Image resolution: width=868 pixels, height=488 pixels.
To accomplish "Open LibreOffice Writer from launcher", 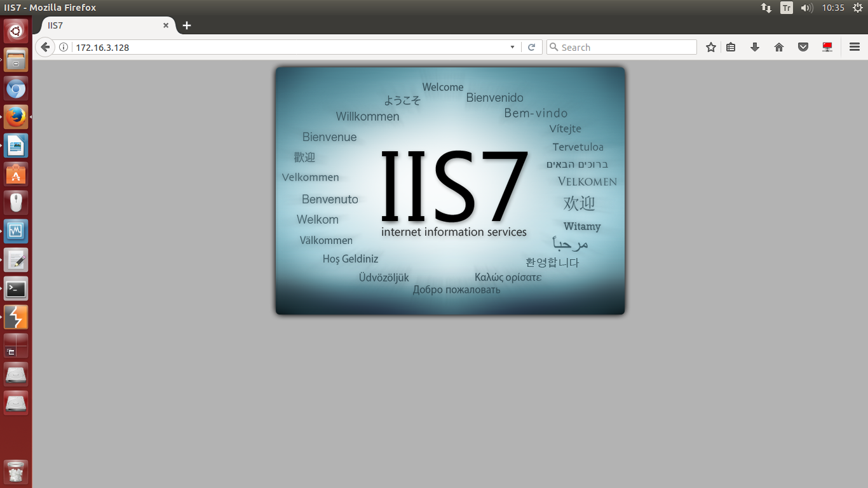I will (x=16, y=146).
